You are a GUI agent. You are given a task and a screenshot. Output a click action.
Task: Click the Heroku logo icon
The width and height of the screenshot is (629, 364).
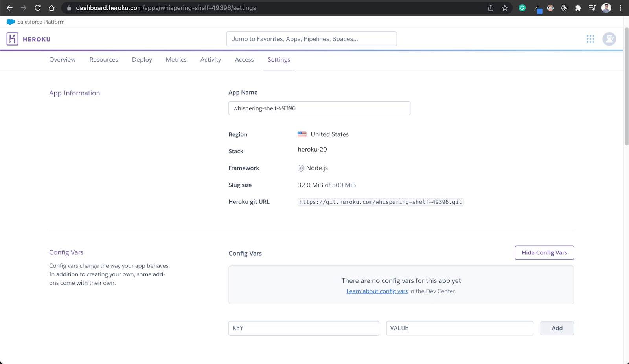13,39
